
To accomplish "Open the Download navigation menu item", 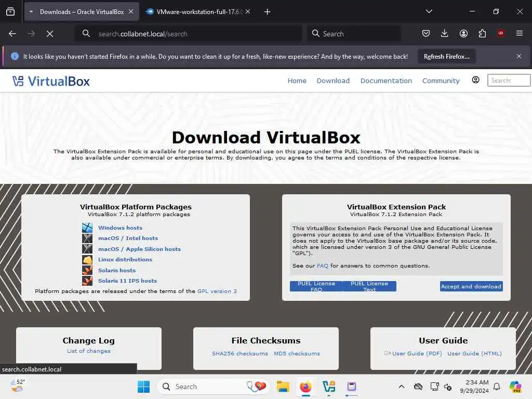I will click(333, 81).
